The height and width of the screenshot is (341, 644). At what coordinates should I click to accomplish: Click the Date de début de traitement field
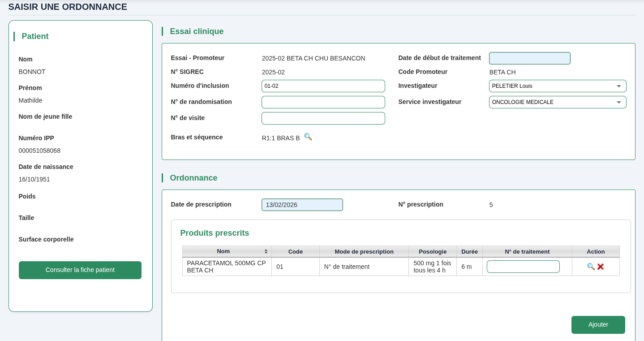[x=530, y=58]
